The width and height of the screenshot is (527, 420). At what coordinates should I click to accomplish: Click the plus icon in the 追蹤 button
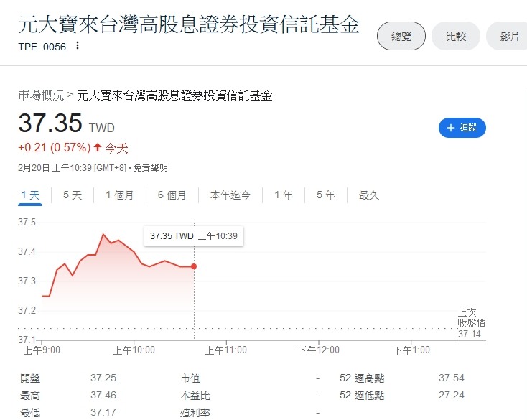point(451,128)
